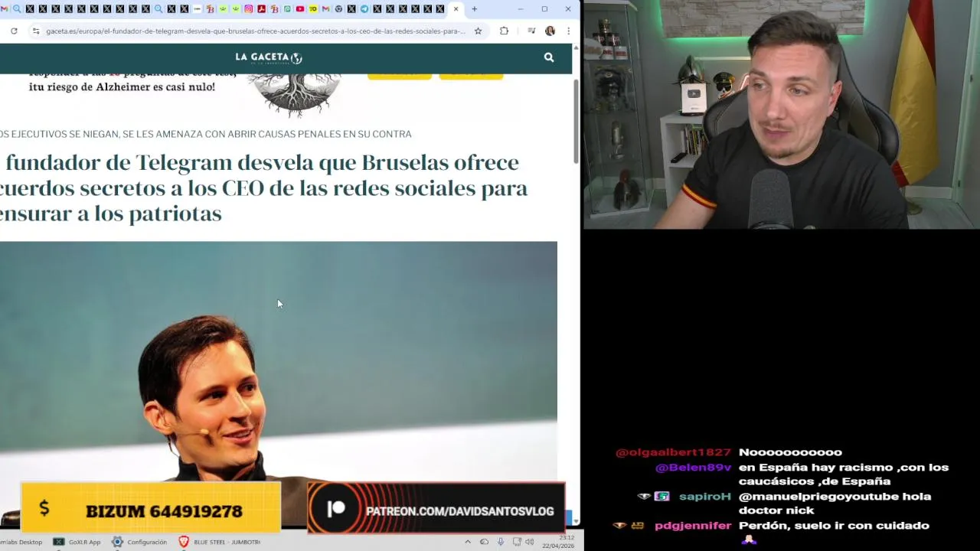The image size is (980, 551).
Task: Open a new browser tab
Action: [x=475, y=9]
